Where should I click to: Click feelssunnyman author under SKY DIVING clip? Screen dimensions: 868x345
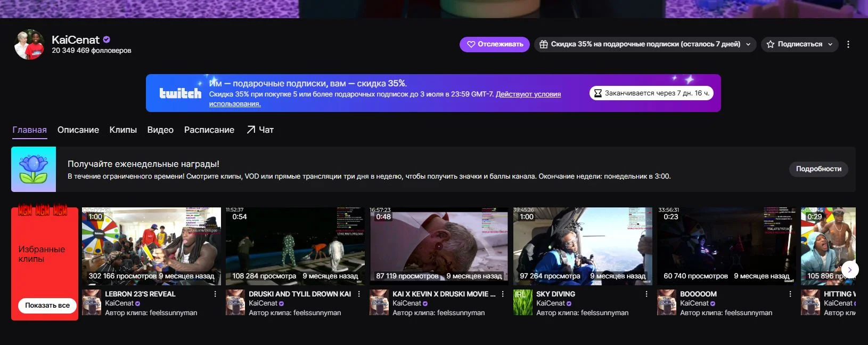(605, 313)
